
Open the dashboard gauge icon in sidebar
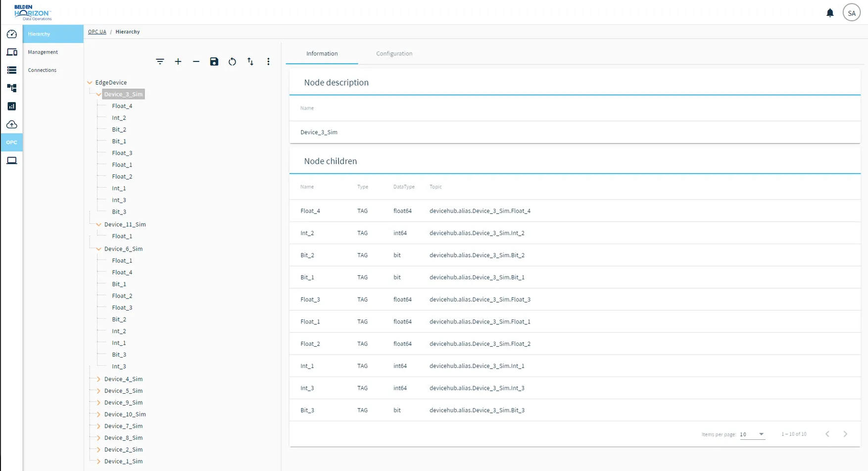click(11, 34)
